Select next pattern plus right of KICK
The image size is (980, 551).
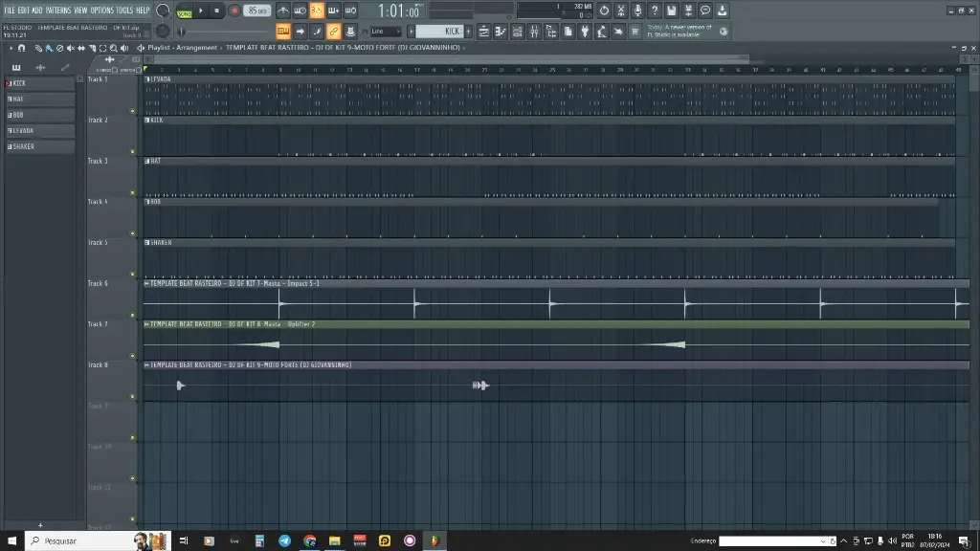coord(468,32)
